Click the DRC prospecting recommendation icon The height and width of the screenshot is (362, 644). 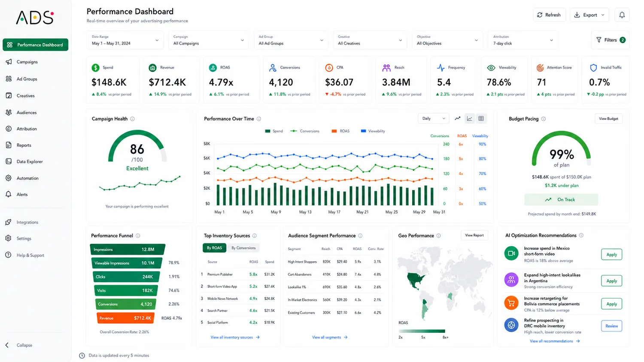point(511,325)
